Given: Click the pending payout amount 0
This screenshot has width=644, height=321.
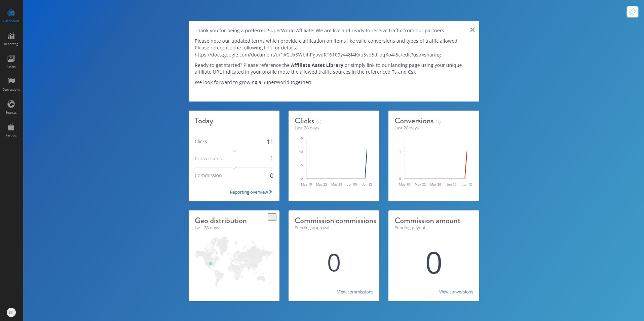Looking at the screenshot, I should [434, 263].
